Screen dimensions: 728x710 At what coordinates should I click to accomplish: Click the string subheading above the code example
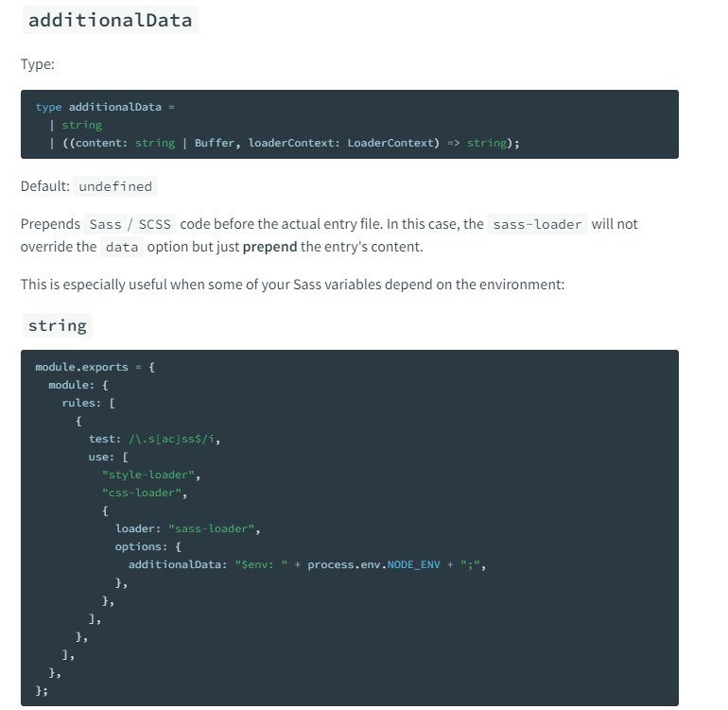[58, 325]
